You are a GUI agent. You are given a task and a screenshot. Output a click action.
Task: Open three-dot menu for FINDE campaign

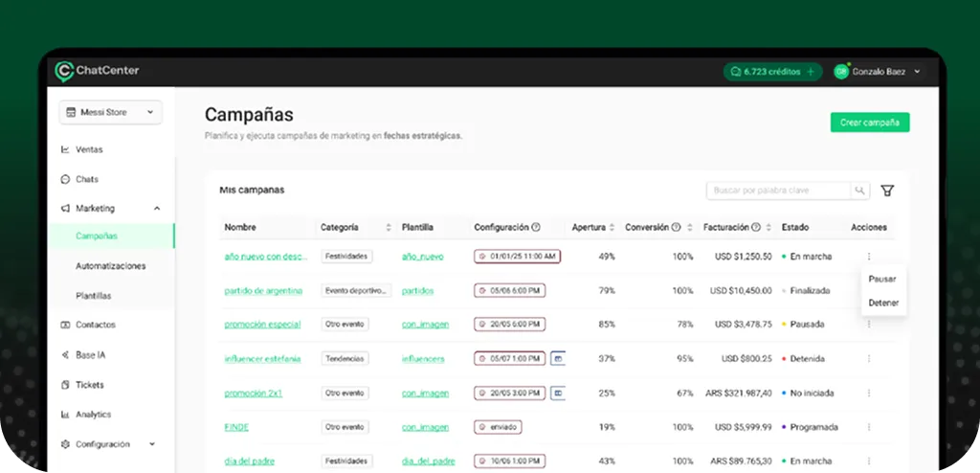click(x=869, y=427)
